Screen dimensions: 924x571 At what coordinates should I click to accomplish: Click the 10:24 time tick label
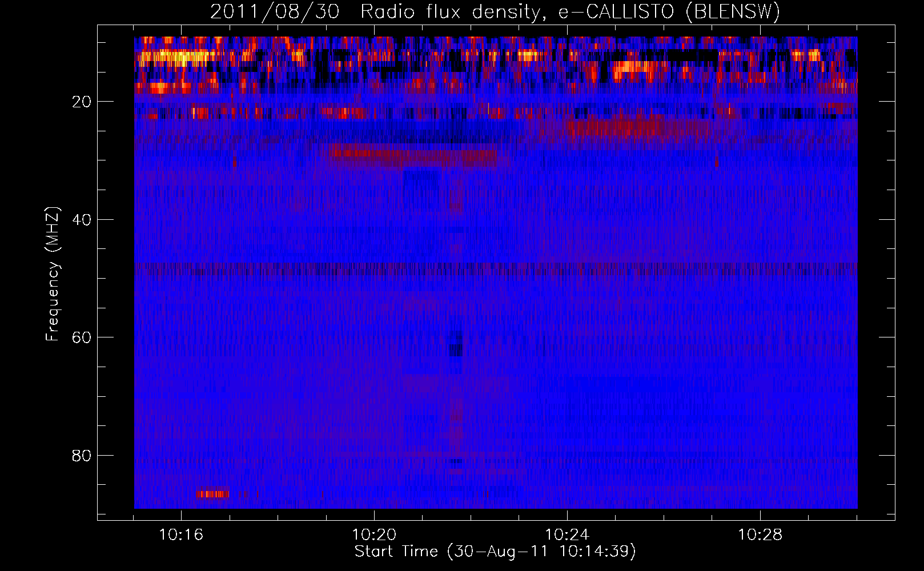567,535
